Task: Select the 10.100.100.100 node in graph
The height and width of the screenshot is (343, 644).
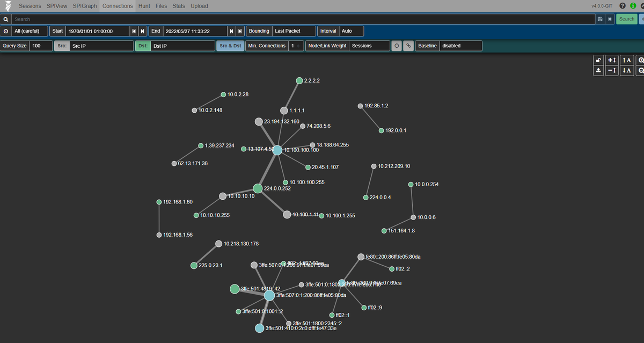Action: [277, 150]
